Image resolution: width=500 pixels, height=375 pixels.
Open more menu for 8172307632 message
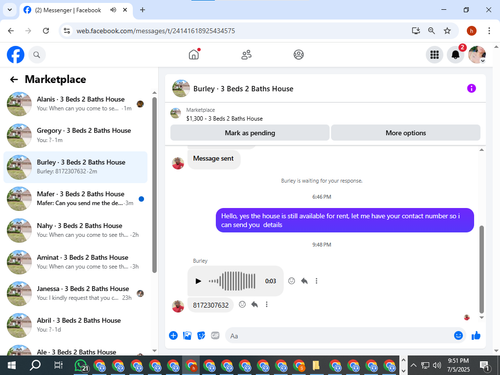pos(267,304)
